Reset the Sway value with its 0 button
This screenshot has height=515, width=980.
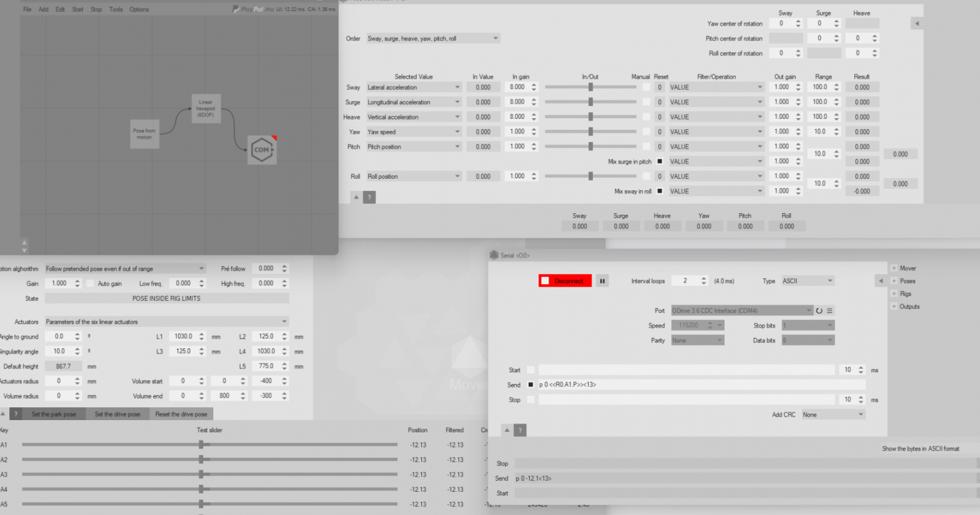pyautogui.click(x=660, y=88)
